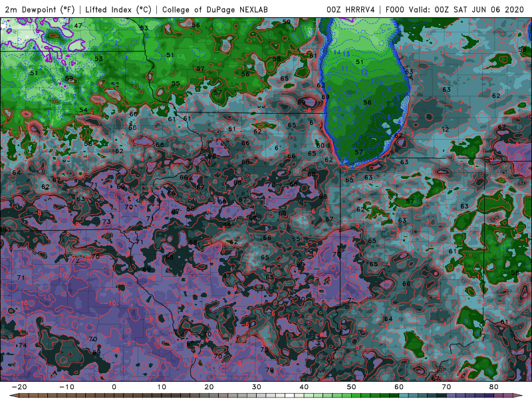Click the blue '14' contour label over the lake
The width and height of the screenshot is (532, 399).
point(337,53)
